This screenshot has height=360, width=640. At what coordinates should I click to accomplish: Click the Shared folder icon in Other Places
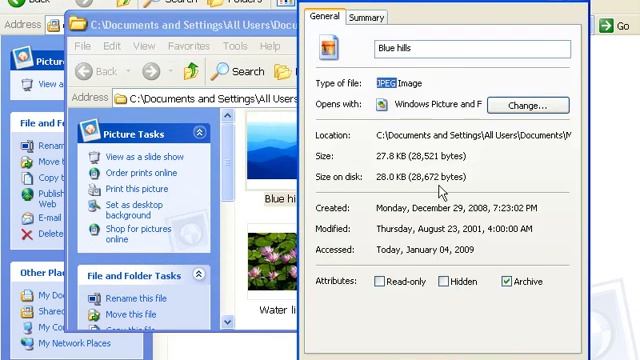pyautogui.click(x=27, y=311)
